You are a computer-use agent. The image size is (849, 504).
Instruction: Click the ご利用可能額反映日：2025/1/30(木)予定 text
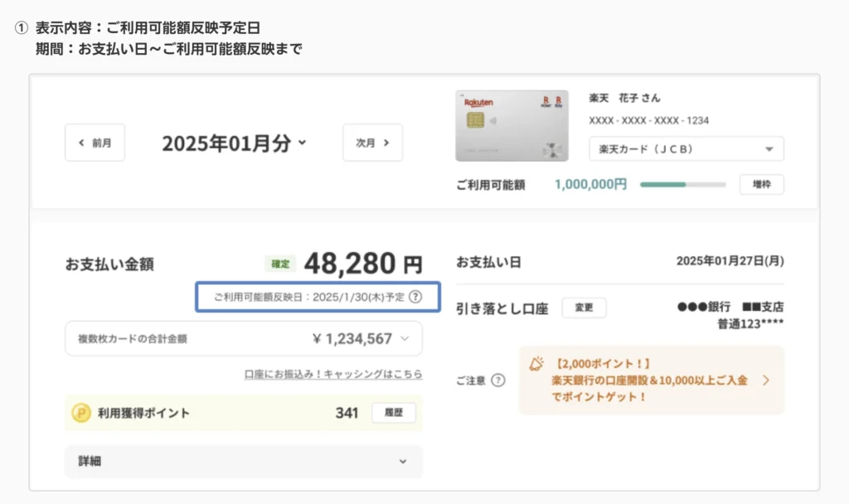[x=309, y=297]
